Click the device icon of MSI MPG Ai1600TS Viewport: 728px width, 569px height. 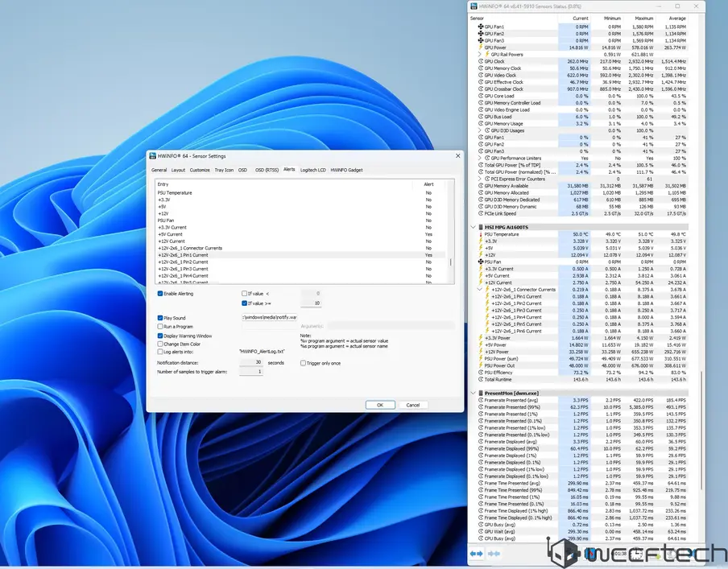coord(481,228)
